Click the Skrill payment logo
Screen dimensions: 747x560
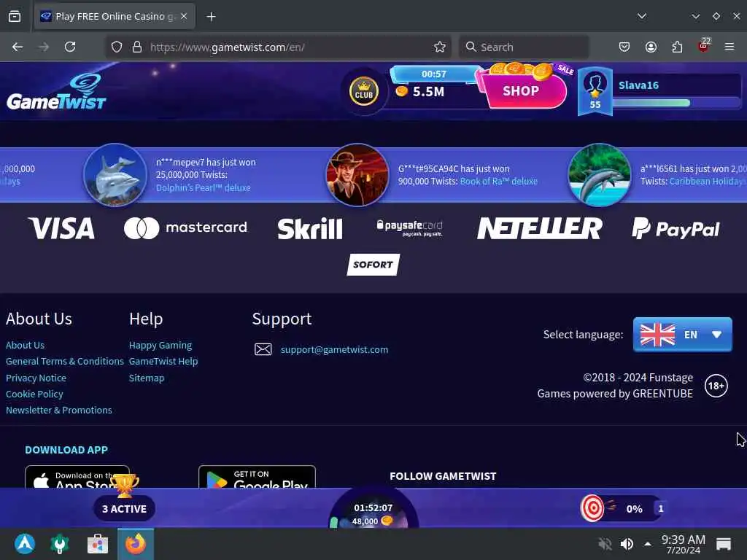310,228
